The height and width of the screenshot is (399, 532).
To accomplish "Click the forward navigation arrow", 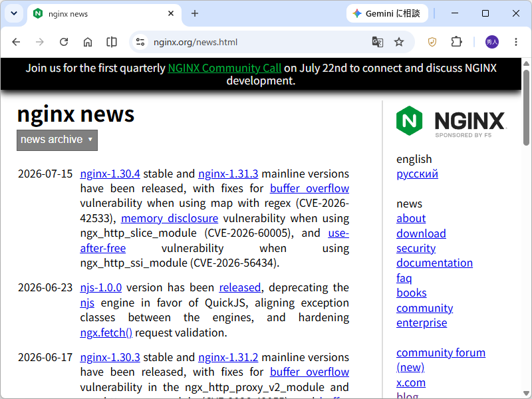I will coord(40,42).
